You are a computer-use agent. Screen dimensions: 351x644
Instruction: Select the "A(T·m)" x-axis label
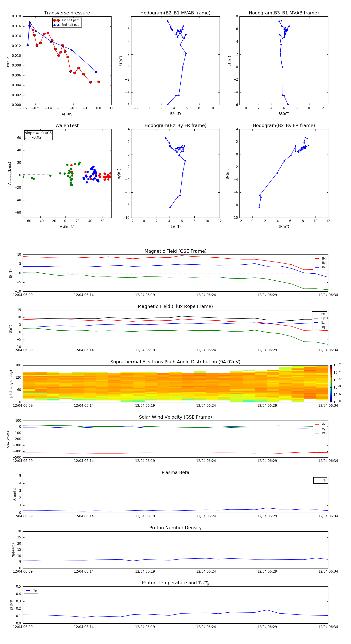pyautogui.click(x=67, y=114)
